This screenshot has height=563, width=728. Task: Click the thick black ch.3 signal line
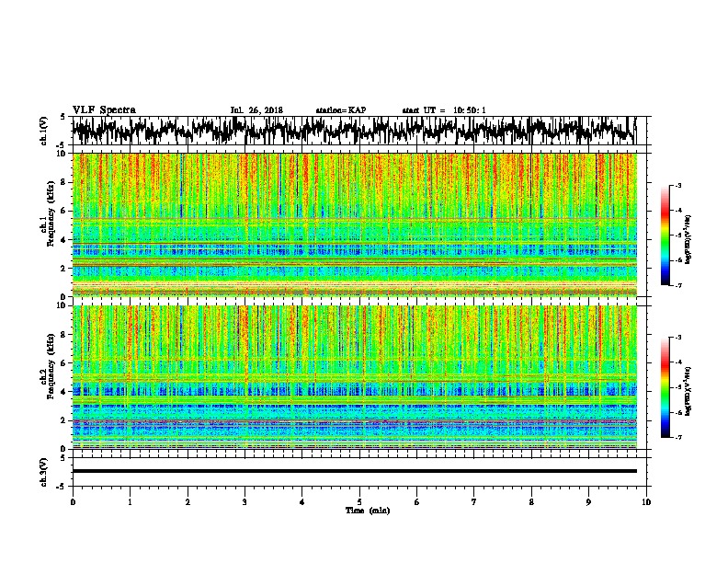coord(355,471)
